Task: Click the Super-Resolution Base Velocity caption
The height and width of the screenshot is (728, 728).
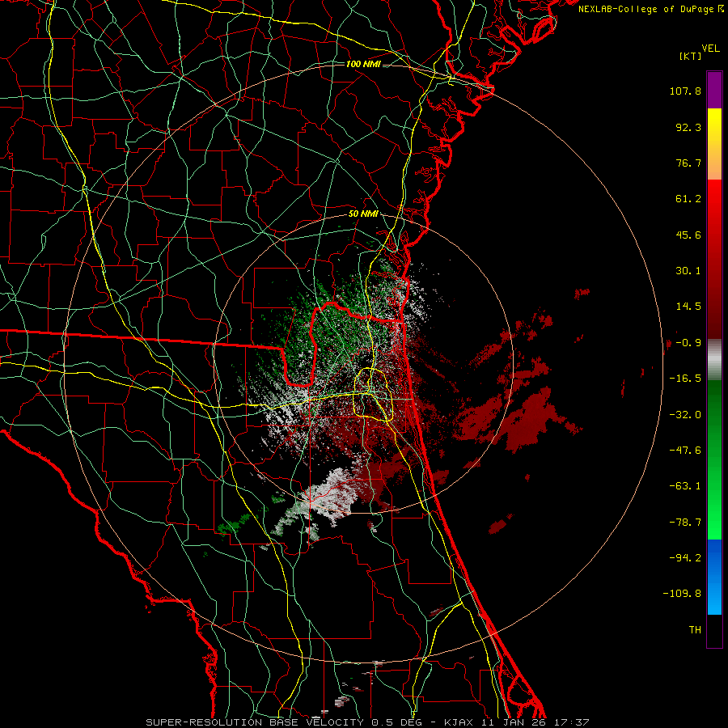Action: point(367,722)
